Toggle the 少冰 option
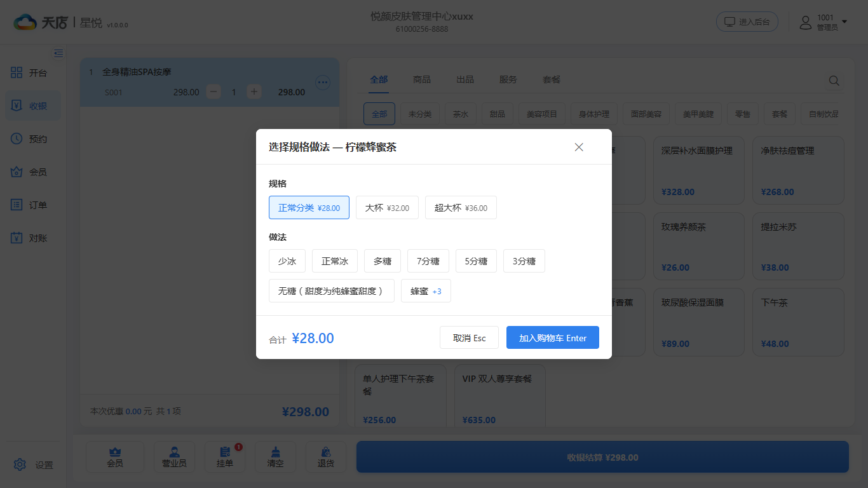Screen dimensions: 868x488 click(x=287, y=261)
